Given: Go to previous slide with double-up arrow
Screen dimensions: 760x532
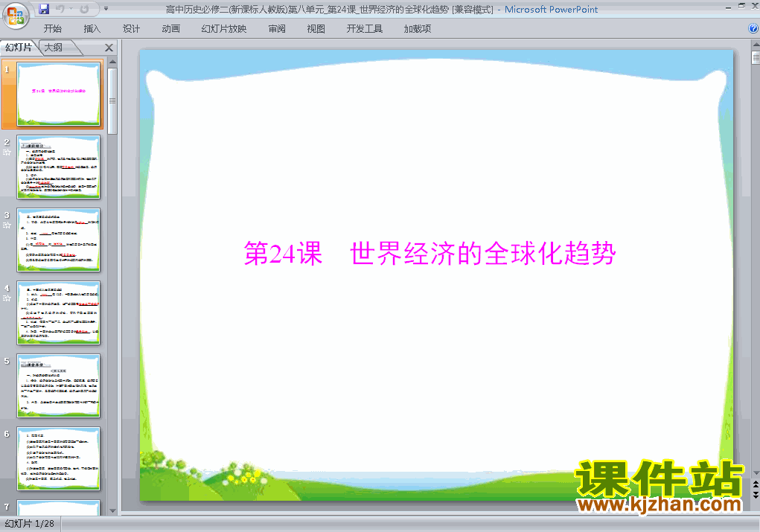Looking at the screenshot, I should point(756,484).
